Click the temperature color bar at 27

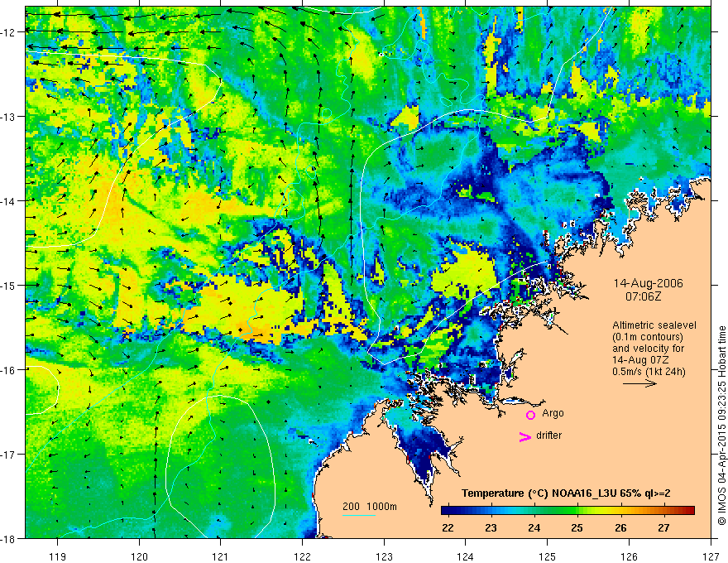[x=664, y=511]
